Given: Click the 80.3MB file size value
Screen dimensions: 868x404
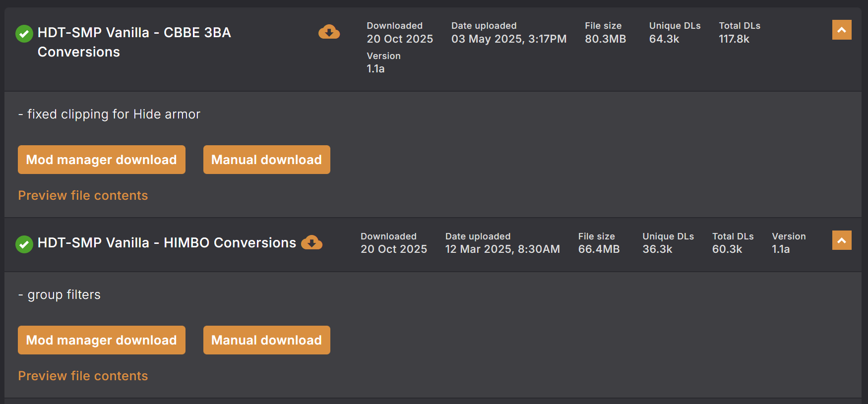Looking at the screenshot, I should click(x=605, y=39).
